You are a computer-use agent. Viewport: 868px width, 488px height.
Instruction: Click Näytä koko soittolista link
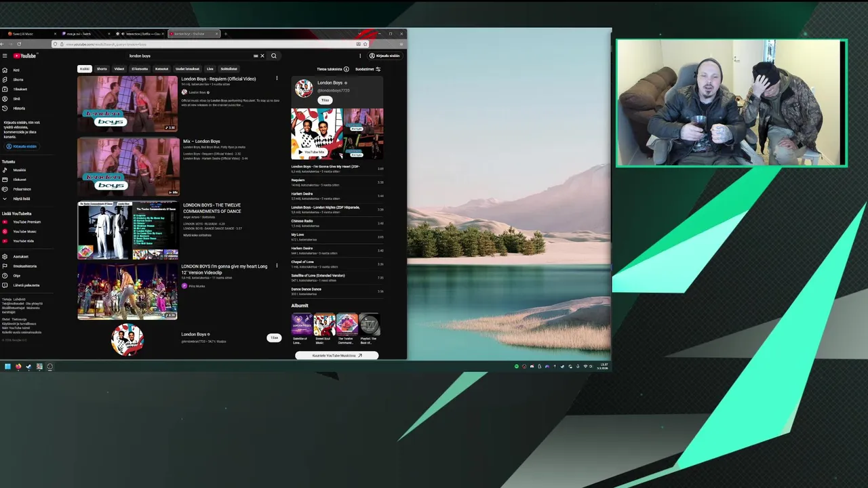point(197,235)
